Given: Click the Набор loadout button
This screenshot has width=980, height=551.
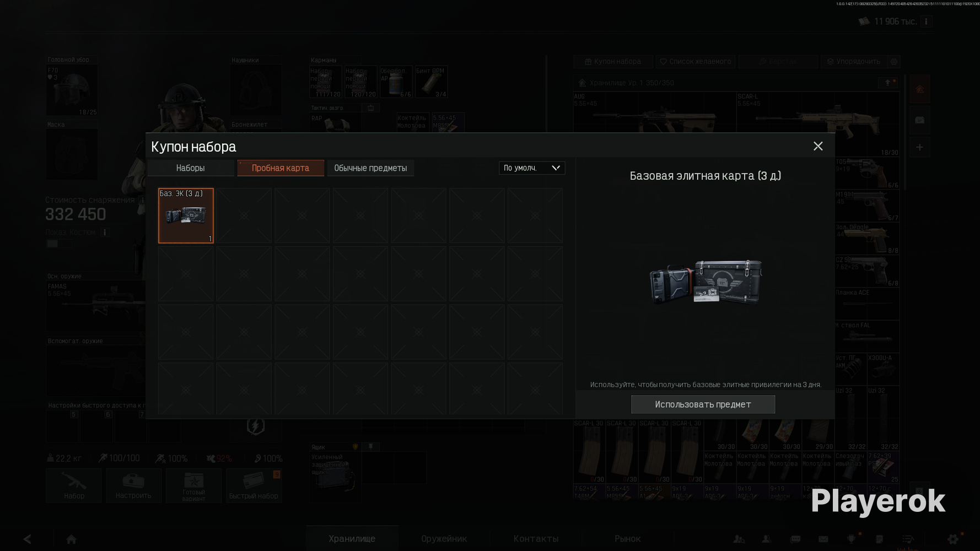Looking at the screenshot, I should (74, 485).
